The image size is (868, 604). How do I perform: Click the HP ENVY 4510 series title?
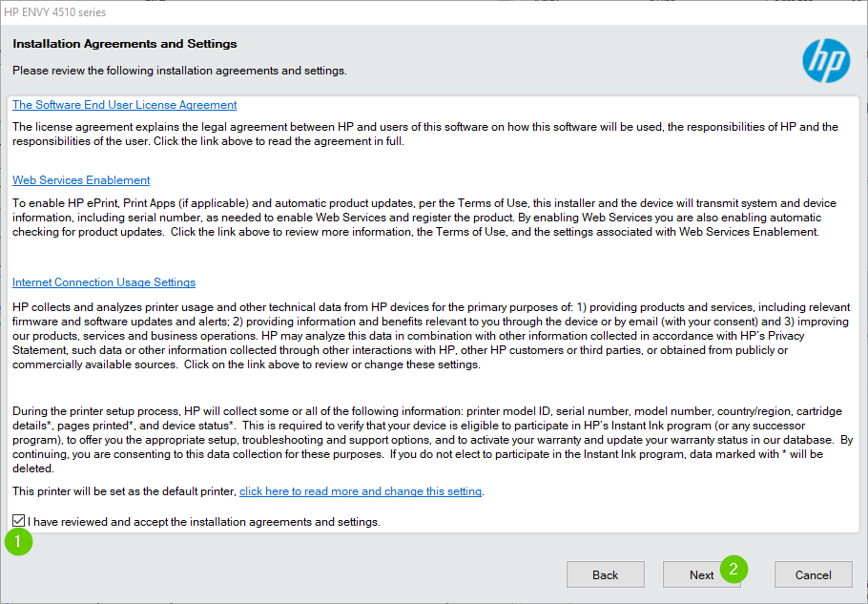[x=56, y=11]
